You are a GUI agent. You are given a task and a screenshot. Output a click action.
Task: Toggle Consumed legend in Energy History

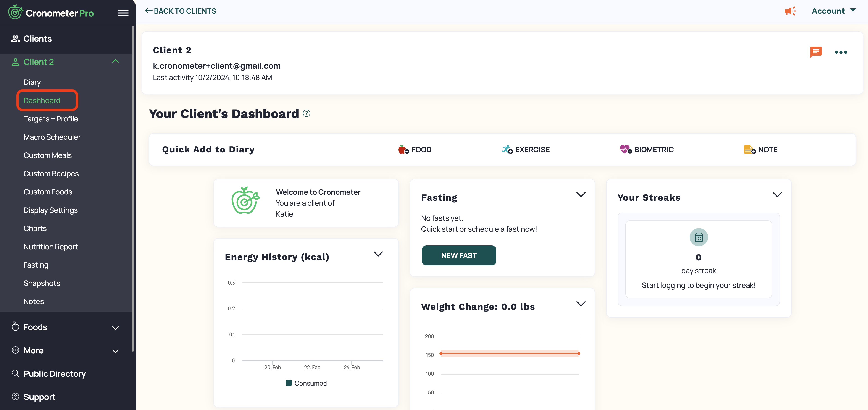tap(306, 383)
